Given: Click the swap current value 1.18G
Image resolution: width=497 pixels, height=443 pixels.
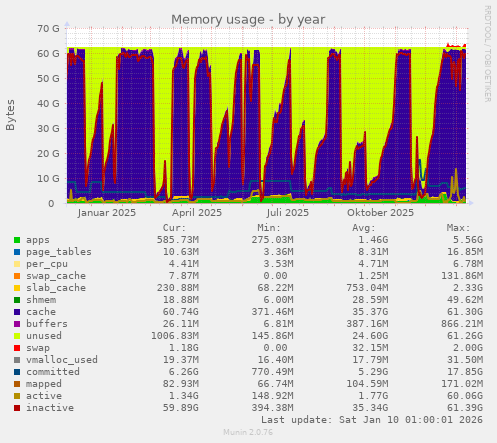Looking at the screenshot, I should pyautogui.click(x=184, y=348).
